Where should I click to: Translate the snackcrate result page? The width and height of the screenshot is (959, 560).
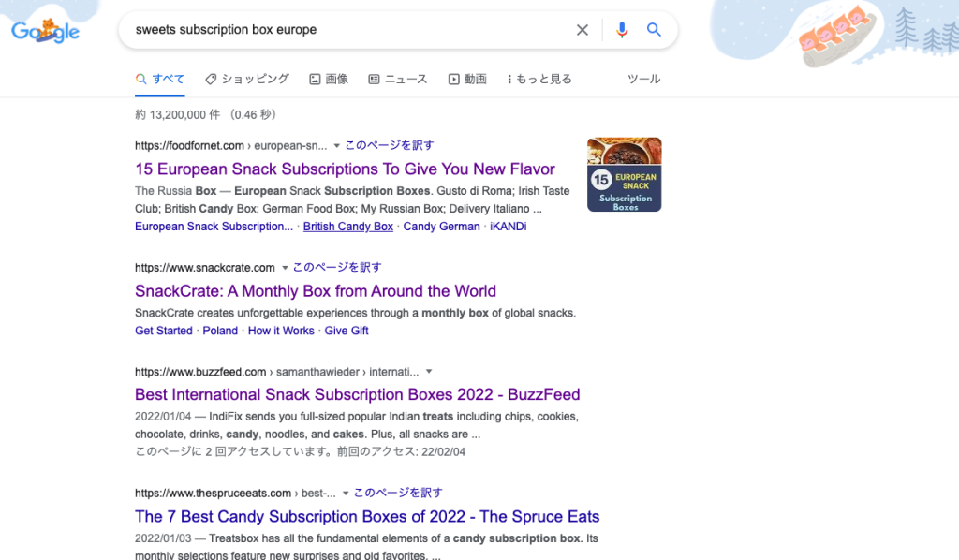point(337,267)
